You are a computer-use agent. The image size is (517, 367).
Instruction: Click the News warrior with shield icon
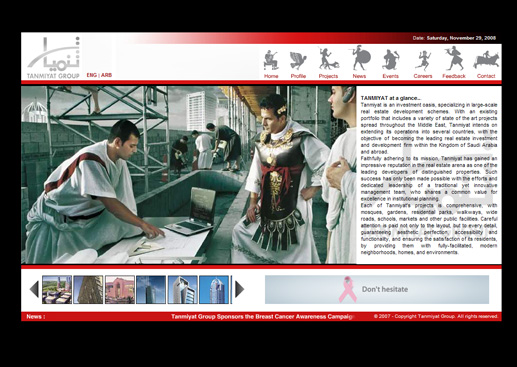(360, 58)
